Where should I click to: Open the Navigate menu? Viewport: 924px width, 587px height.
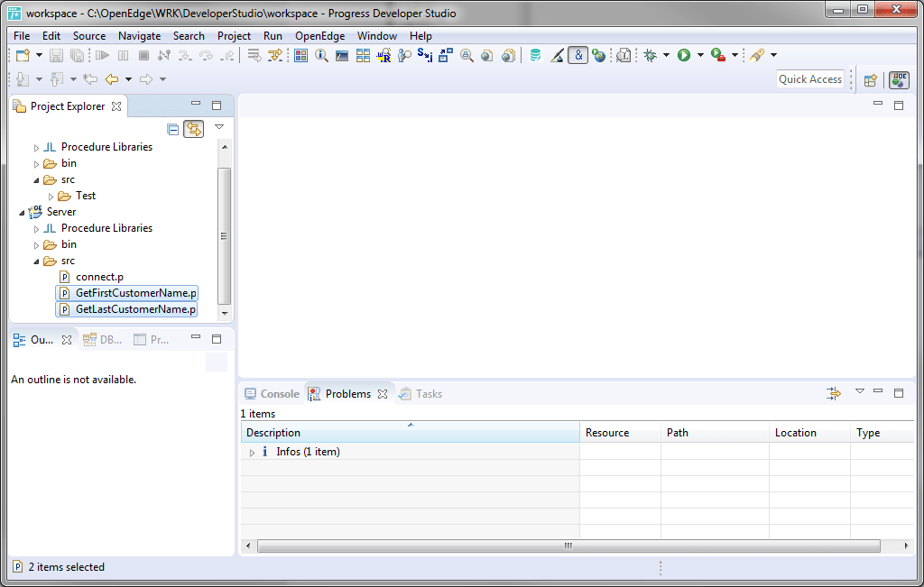point(139,36)
